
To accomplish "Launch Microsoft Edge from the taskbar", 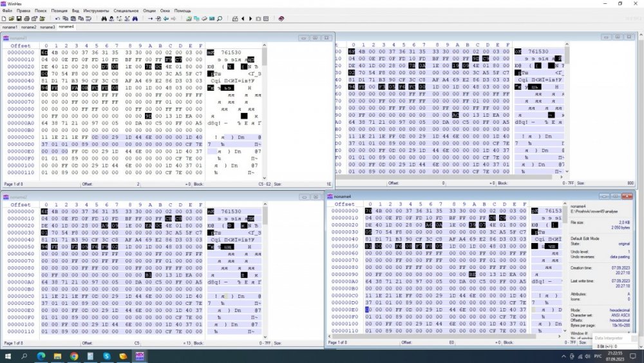I will 41,356.
